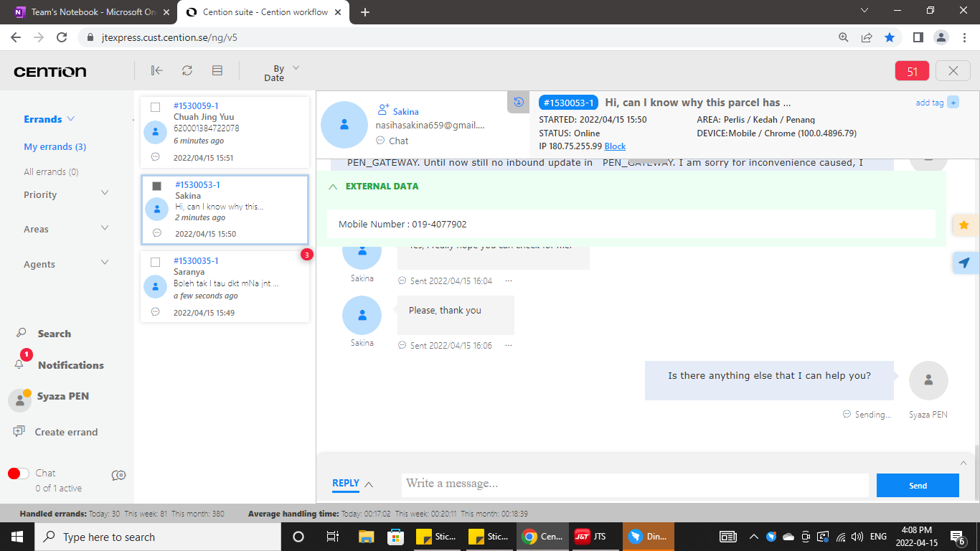The width and height of the screenshot is (980, 551).
Task: Click the red 51 counter badge
Action: pyautogui.click(x=912, y=71)
